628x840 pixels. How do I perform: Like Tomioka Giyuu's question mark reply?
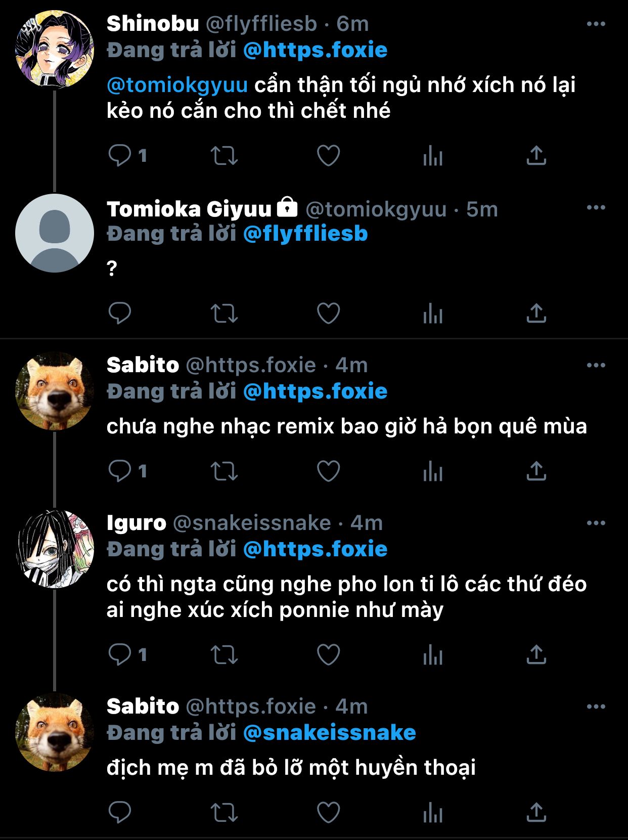(x=328, y=313)
